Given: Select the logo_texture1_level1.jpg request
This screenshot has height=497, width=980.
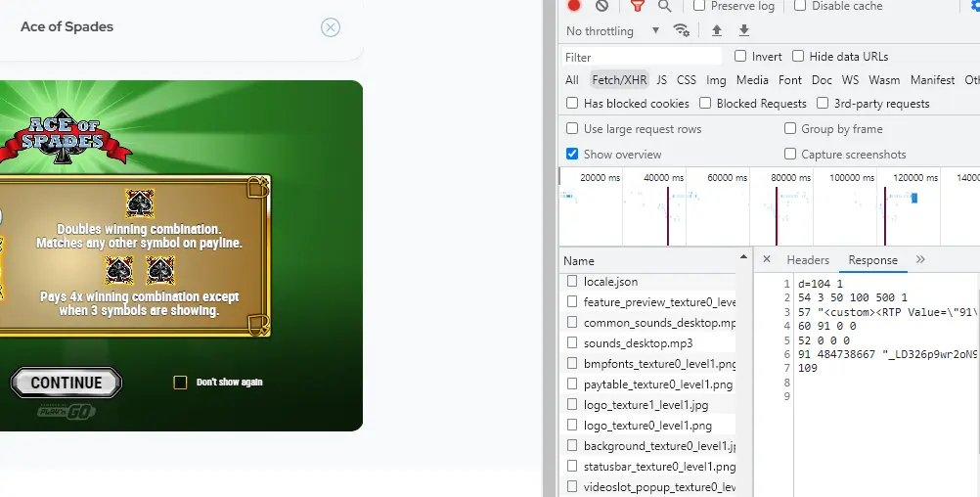Looking at the screenshot, I should pyautogui.click(x=648, y=405).
